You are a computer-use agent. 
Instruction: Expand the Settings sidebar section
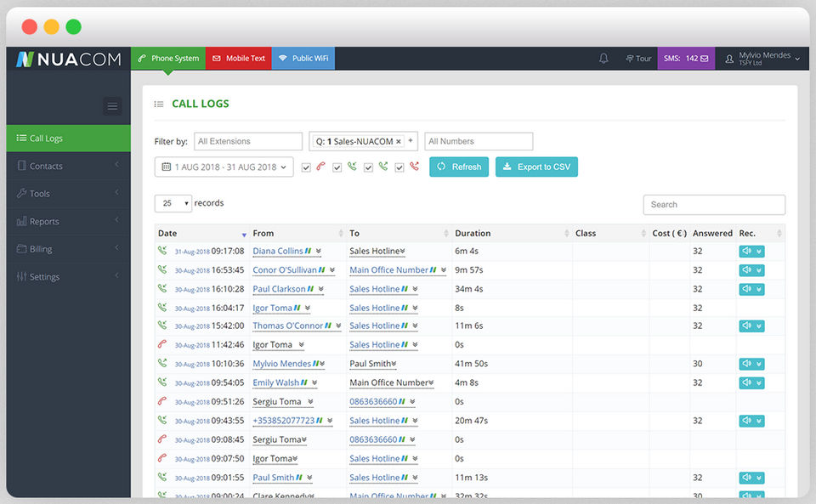coord(68,277)
